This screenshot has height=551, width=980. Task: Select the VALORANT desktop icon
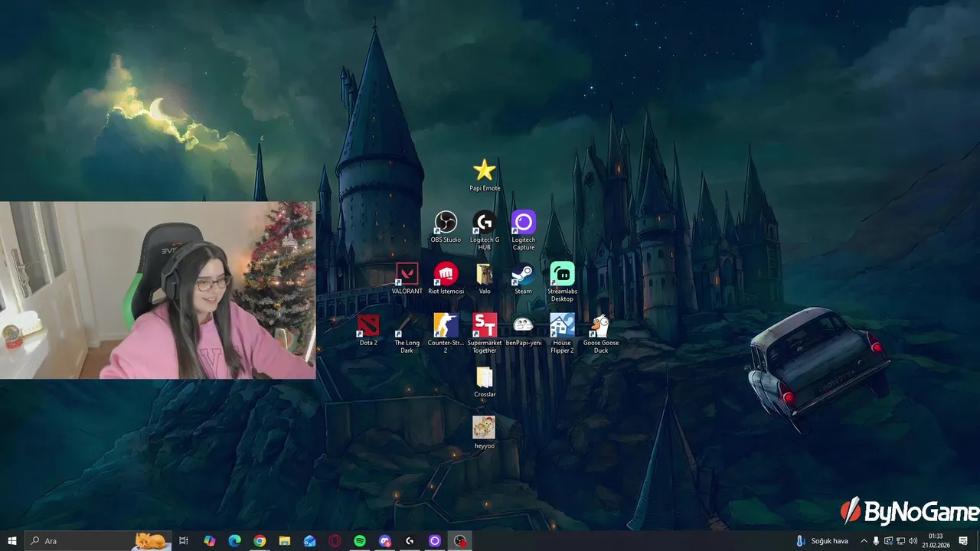(x=407, y=279)
